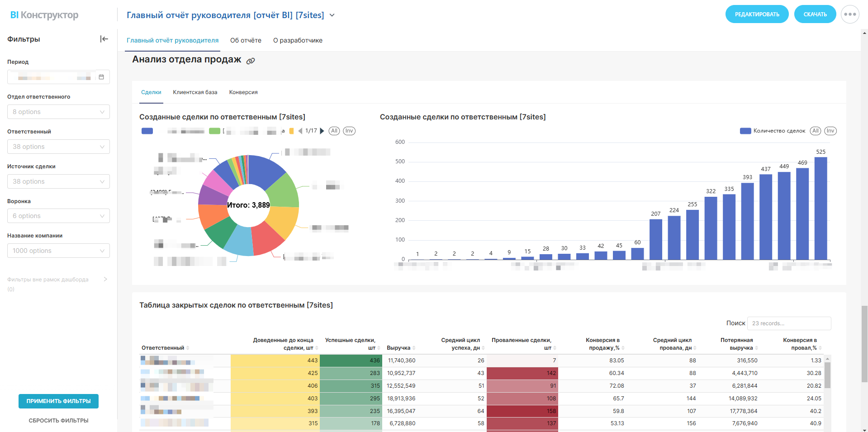Click the green legend color swatch
The width and height of the screenshot is (868, 432).
click(x=214, y=131)
